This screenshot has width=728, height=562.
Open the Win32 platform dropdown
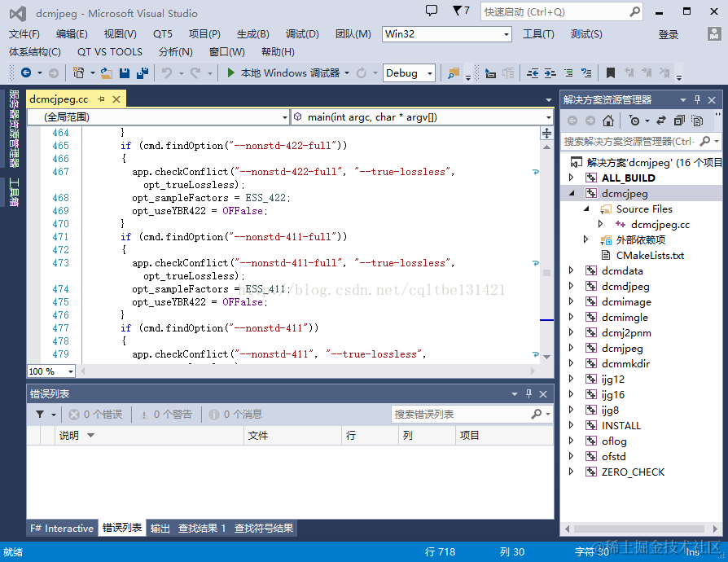pyautogui.click(x=446, y=34)
